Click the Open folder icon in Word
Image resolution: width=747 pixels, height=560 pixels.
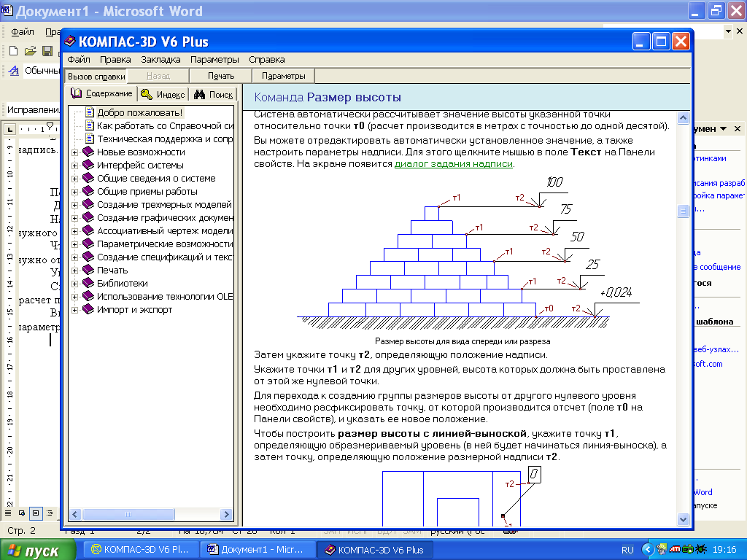point(31,50)
